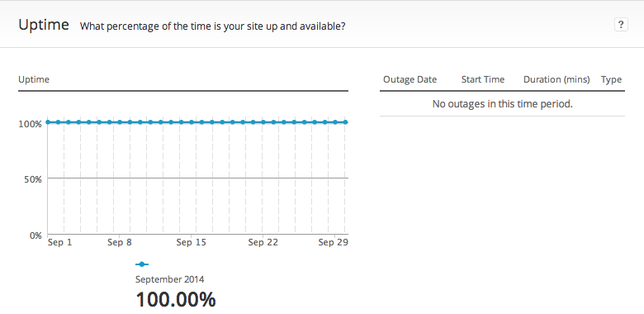Click the Sep 29 axis label

[333, 242]
